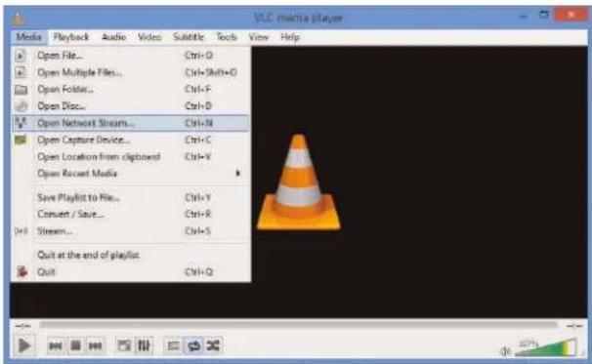Open the Audio menu
This screenshot has height=364, width=592.
(x=113, y=37)
